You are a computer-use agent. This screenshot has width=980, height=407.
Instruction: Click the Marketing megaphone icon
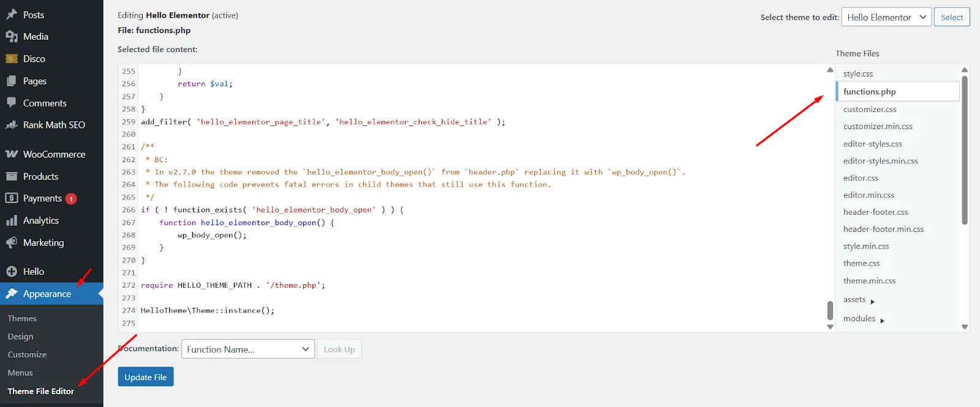(12, 242)
